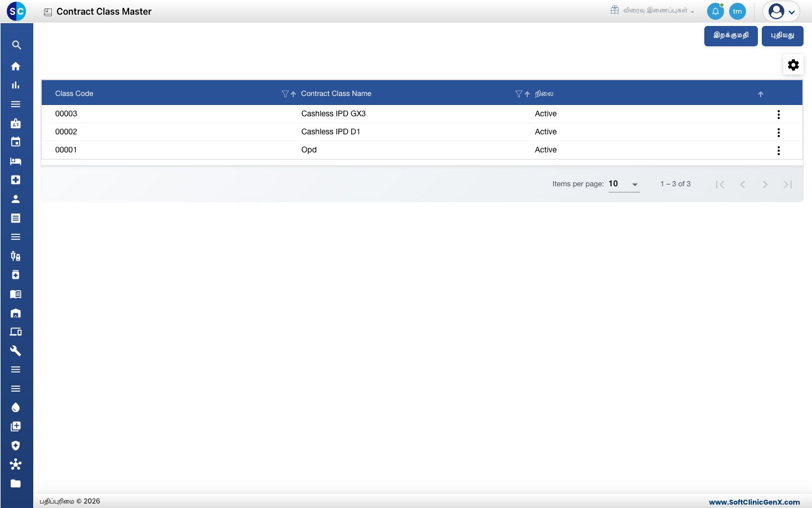Open the hub network icon in sidebar
The height and width of the screenshot is (508, 812).
coord(16,465)
